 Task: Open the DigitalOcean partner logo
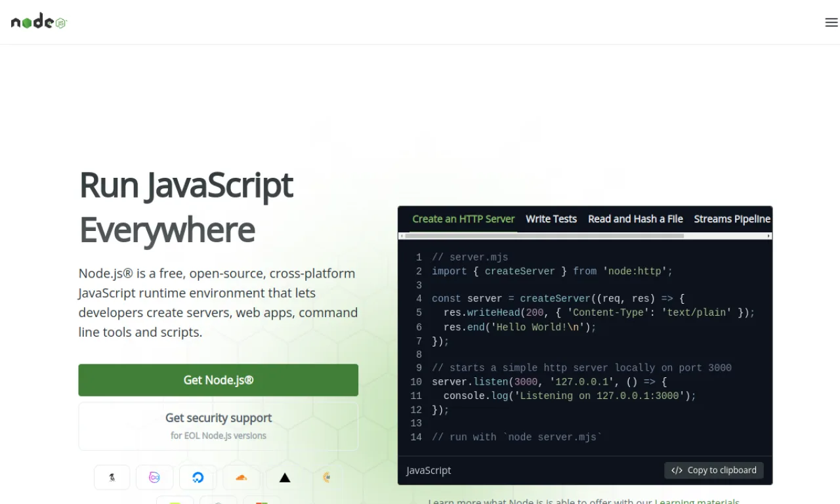tap(198, 477)
